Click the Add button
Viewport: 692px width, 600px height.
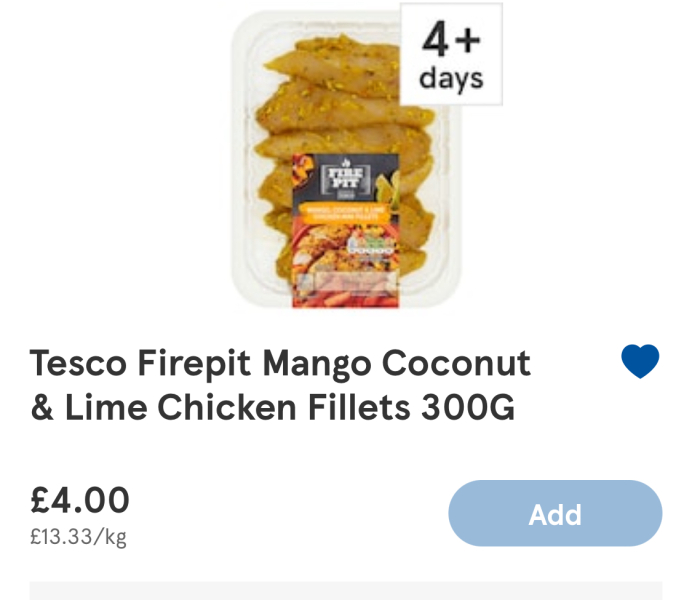click(x=555, y=514)
